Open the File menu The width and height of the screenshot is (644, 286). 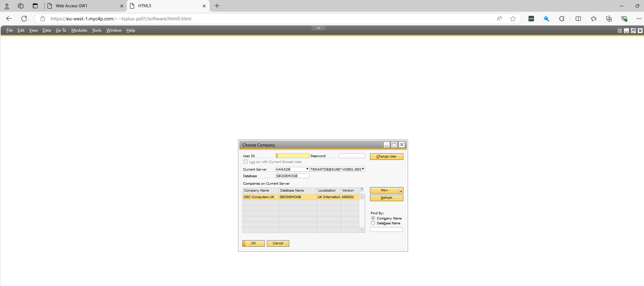click(10, 30)
